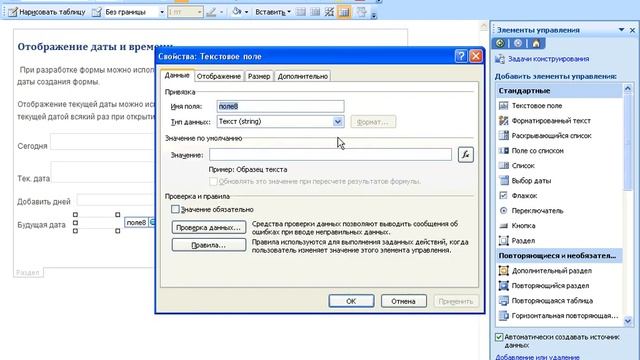This screenshot has width=640, height=360.
Task: Enable the Значение обязательно checkbox
Action: pyautogui.click(x=175, y=209)
